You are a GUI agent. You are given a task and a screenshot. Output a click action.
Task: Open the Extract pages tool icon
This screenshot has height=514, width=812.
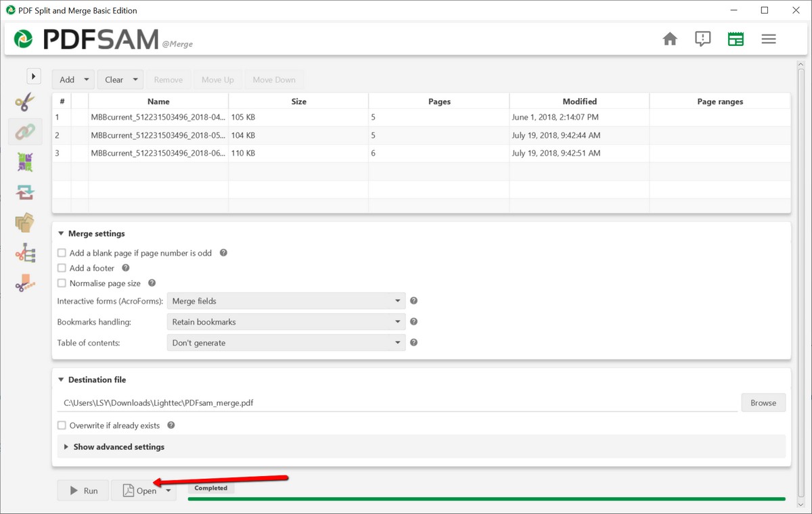[25, 223]
